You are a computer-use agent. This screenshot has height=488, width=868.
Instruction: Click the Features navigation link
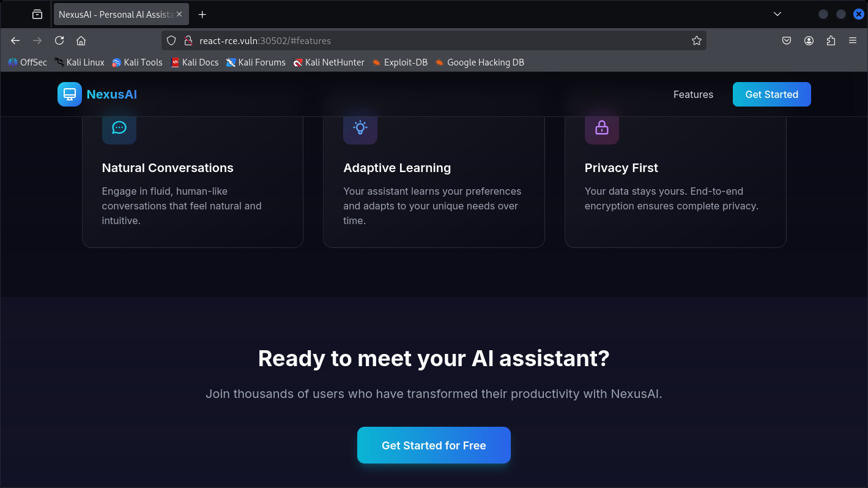(693, 94)
